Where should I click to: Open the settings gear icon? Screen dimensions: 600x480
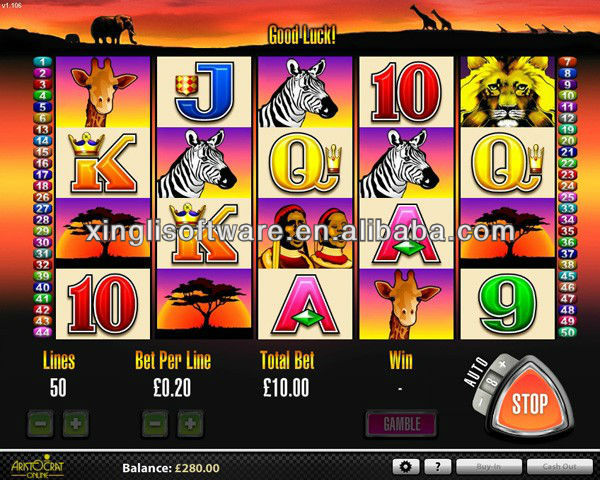tap(406, 467)
